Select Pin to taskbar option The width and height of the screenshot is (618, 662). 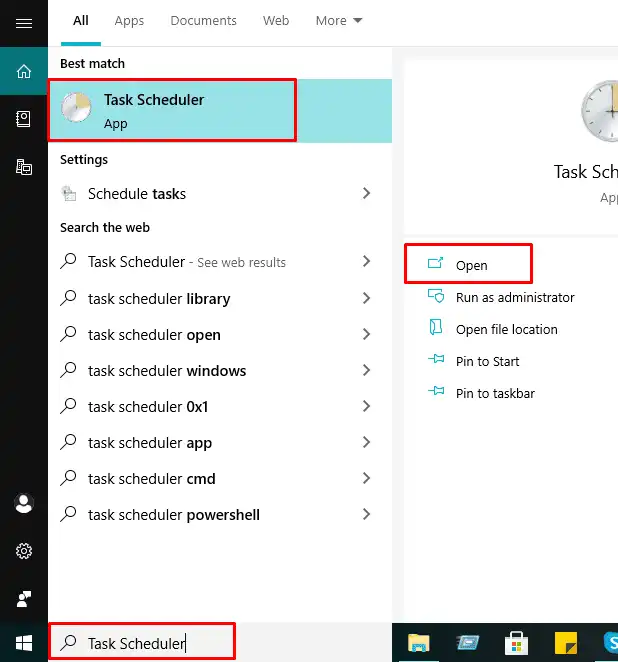tap(494, 393)
